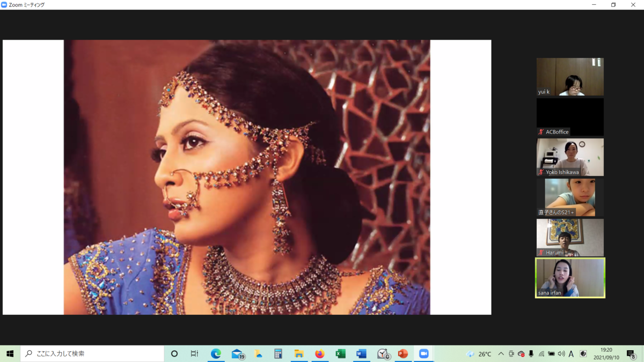This screenshot has height=362, width=644.
Task: Restore down the Zoom meeting window
Action: point(613,5)
